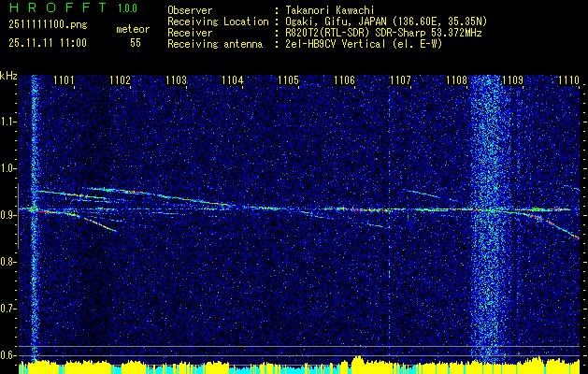Click the 1110 time marker
Image resolution: width=588 pixels, height=374 pixels.
[x=569, y=79]
